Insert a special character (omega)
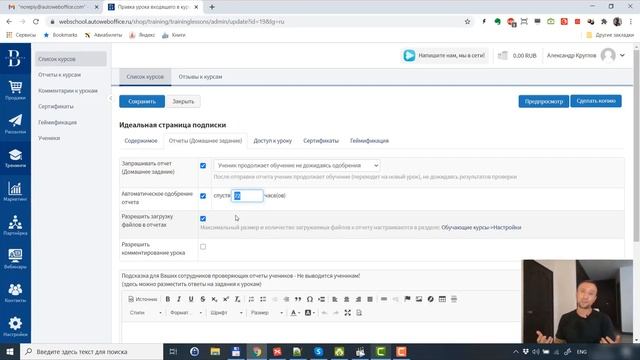640x360 pixels. click(x=310, y=299)
